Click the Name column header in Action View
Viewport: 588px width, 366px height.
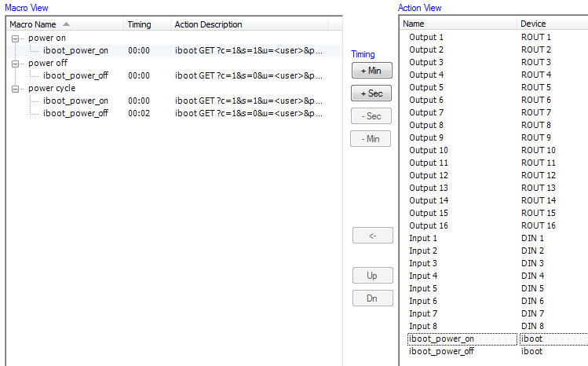click(458, 24)
